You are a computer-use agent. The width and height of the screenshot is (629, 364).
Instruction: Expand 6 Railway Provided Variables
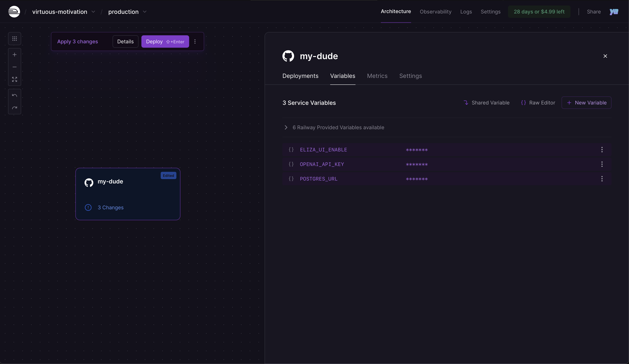(286, 127)
